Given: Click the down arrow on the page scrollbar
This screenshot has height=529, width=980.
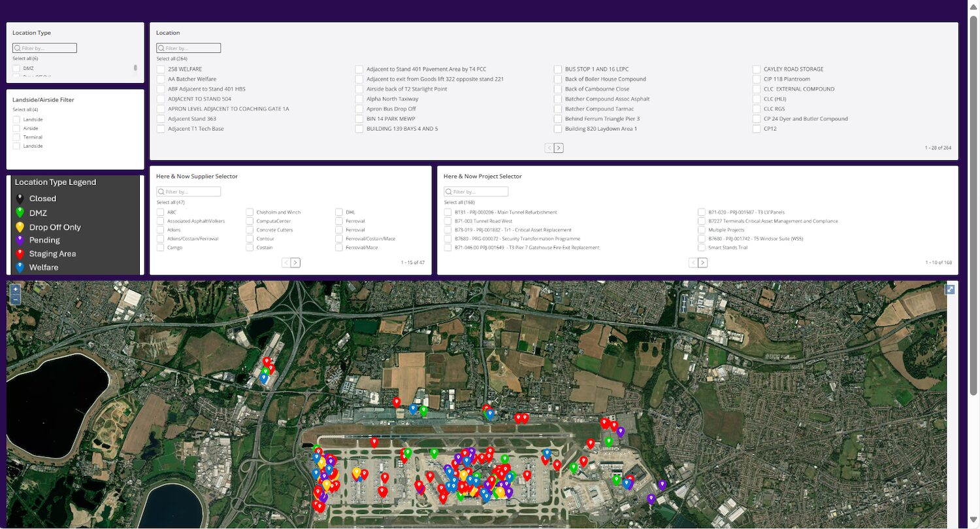Looking at the screenshot, I should coord(973,520).
